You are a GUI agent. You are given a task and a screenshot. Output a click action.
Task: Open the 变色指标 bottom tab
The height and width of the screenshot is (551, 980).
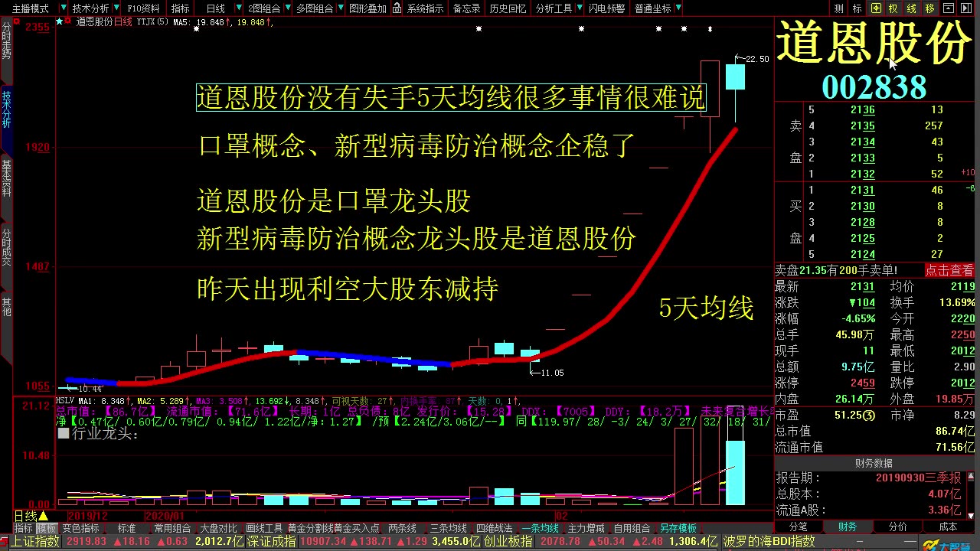point(80,528)
